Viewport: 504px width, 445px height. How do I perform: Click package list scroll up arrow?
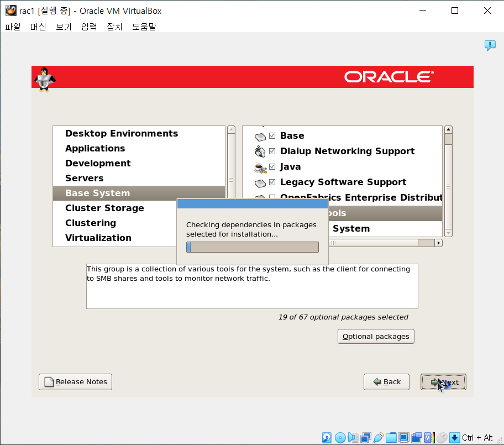coord(448,129)
